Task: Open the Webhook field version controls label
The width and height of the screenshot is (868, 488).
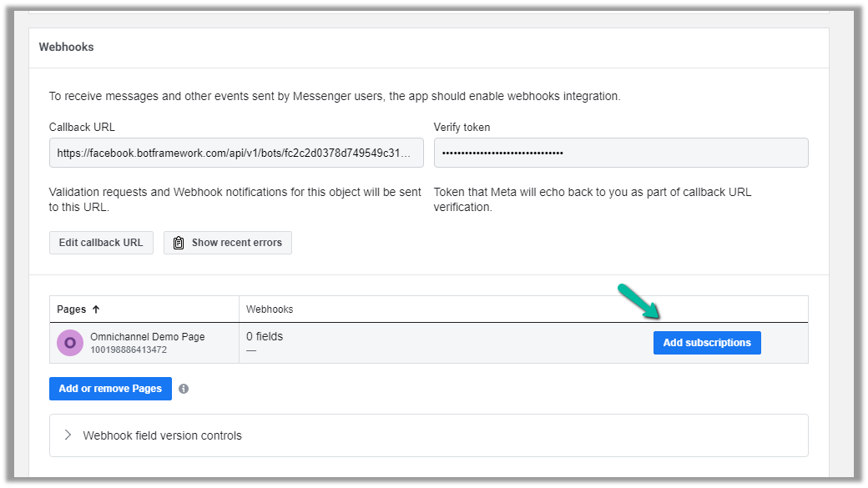Action: [162, 435]
